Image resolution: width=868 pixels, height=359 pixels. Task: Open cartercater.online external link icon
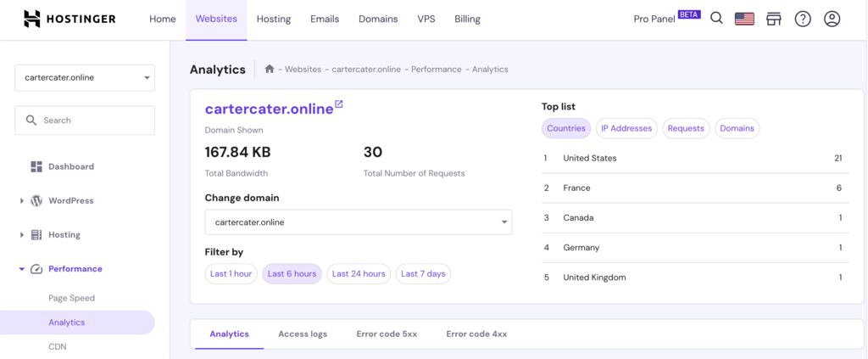pyautogui.click(x=339, y=104)
